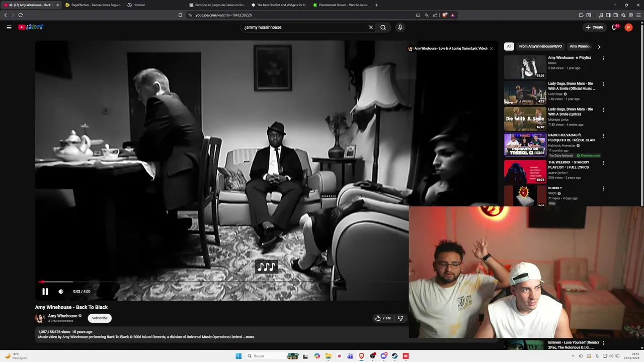
Task: Open Brave wallet icon
Action: click(x=615, y=15)
